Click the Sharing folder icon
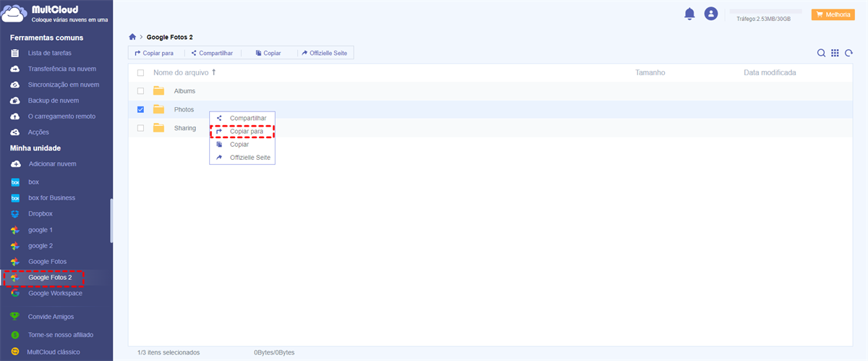This screenshot has height=361, width=868. pyautogui.click(x=158, y=128)
